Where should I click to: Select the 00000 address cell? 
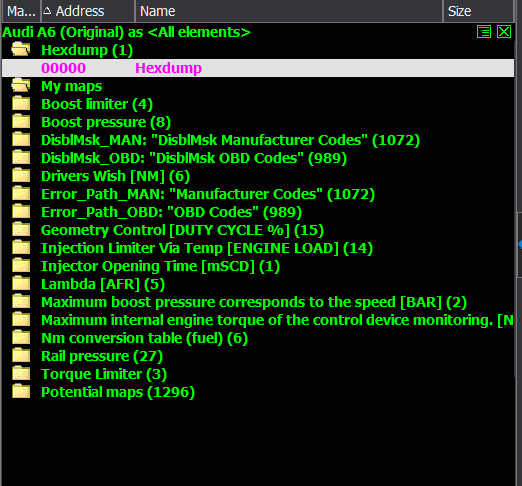click(x=63, y=68)
